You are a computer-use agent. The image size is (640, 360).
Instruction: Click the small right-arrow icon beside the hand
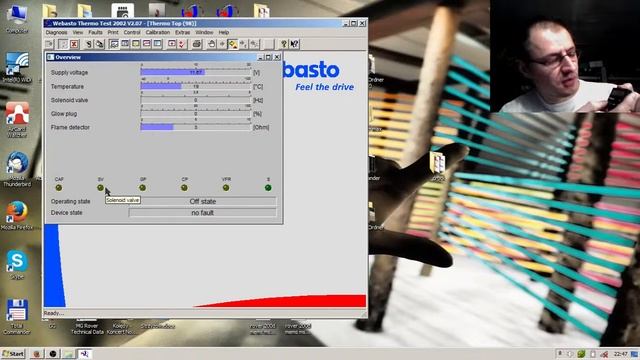(x=222, y=44)
